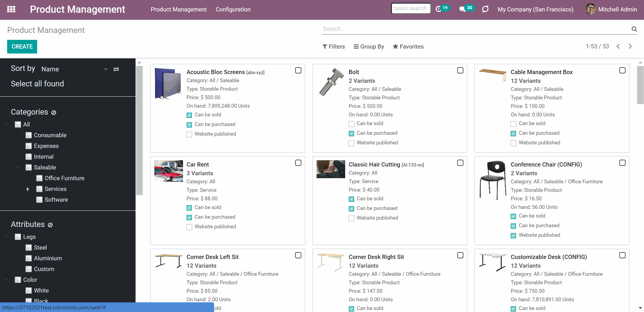Open the Corner Desk Right Sit title

pos(376,257)
